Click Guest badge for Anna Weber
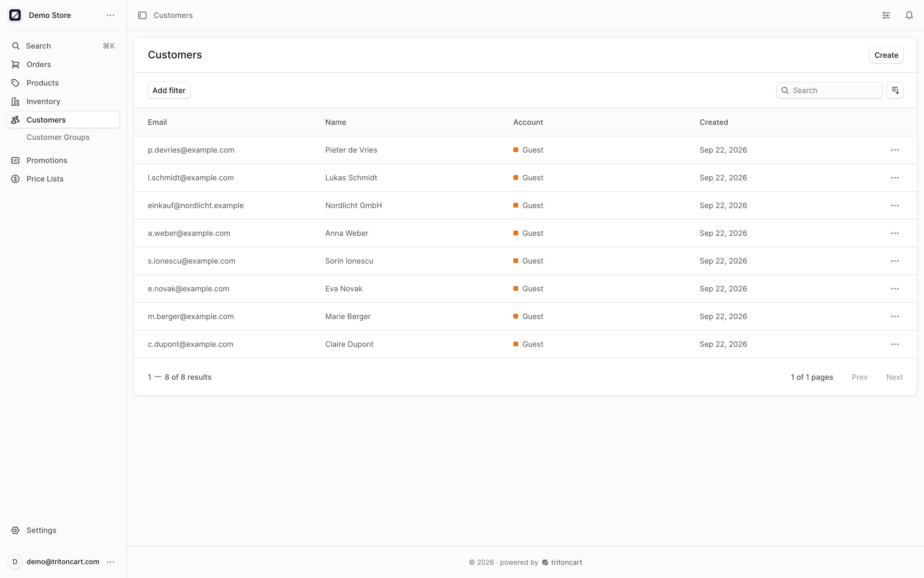The width and height of the screenshot is (924, 578). point(528,233)
